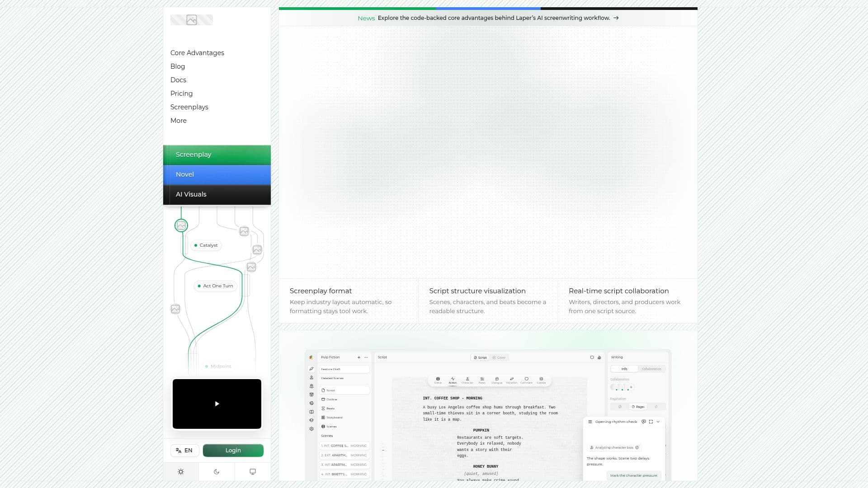The width and height of the screenshot is (868, 488).
Task: Expand Opening rhythm check panel to fullscreen
Action: (651, 422)
